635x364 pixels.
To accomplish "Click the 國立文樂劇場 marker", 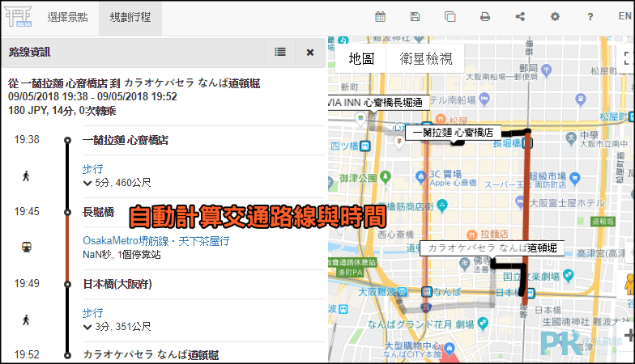I will pyautogui.click(x=569, y=275).
